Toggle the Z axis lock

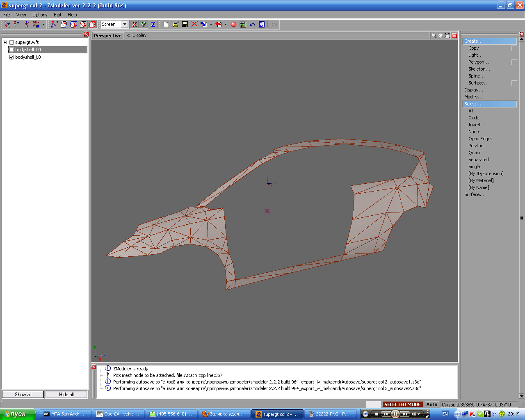click(153, 25)
